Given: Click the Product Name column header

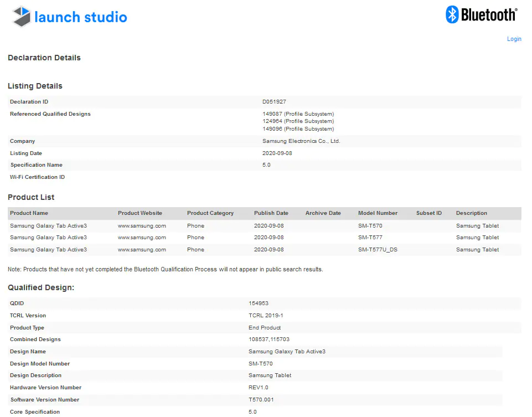Looking at the screenshot, I should pyautogui.click(x=29, y=213).
